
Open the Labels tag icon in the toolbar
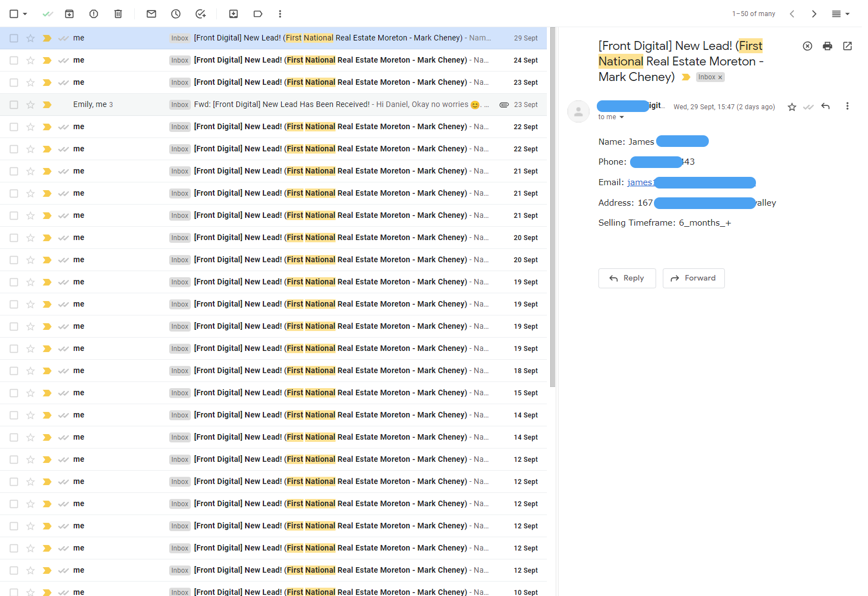click(258, 14)
